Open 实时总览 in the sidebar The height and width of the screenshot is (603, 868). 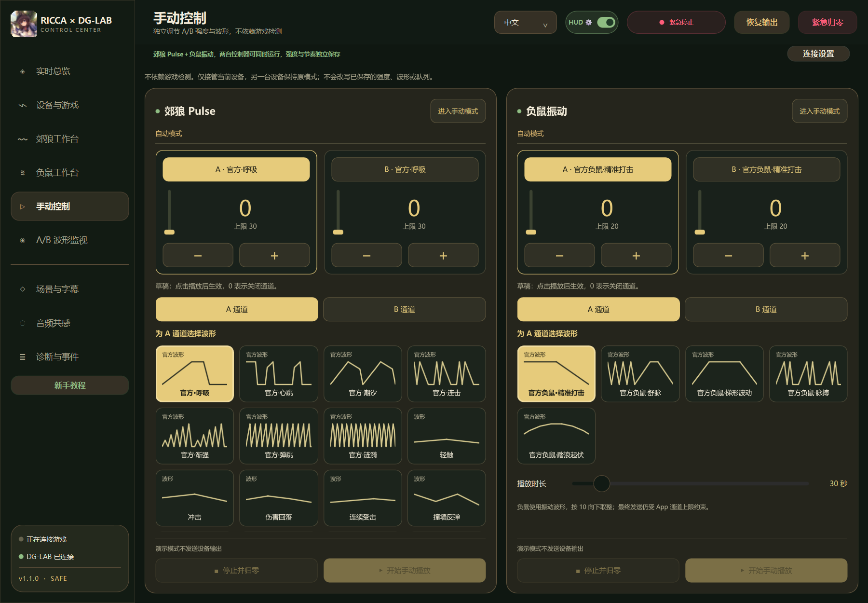pos(70,71)
